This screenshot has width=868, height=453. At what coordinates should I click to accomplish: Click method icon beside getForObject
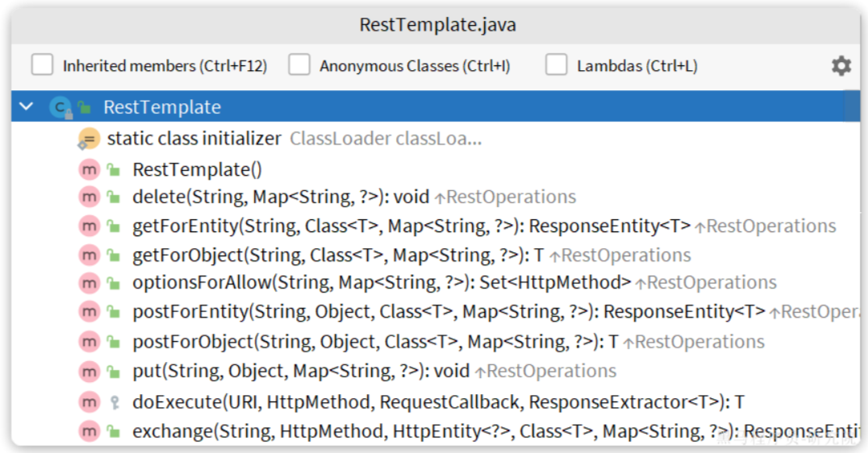89,255
